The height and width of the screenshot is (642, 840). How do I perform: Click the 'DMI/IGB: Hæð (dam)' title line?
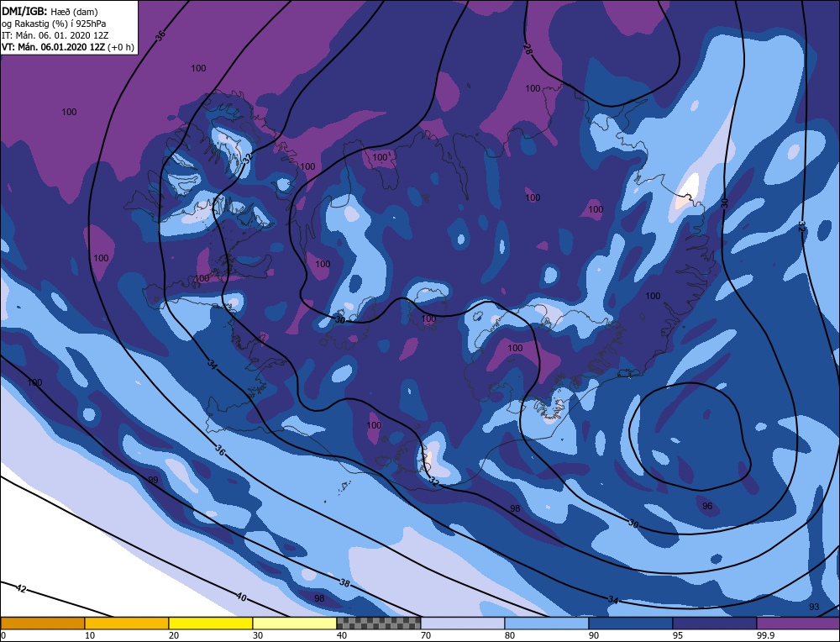(50, 12)
